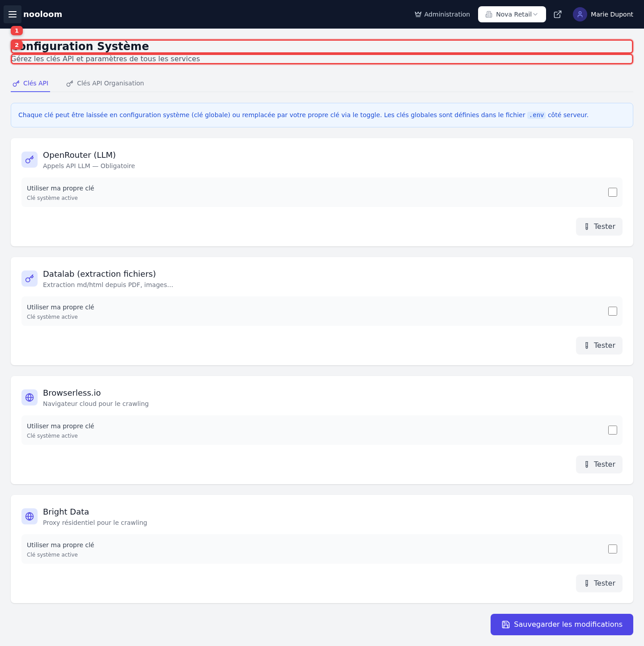The width and height of the screenshot is (644, 646).
Task: Enable own key for OpenRouter (LLM)
Action: (613, 192)
